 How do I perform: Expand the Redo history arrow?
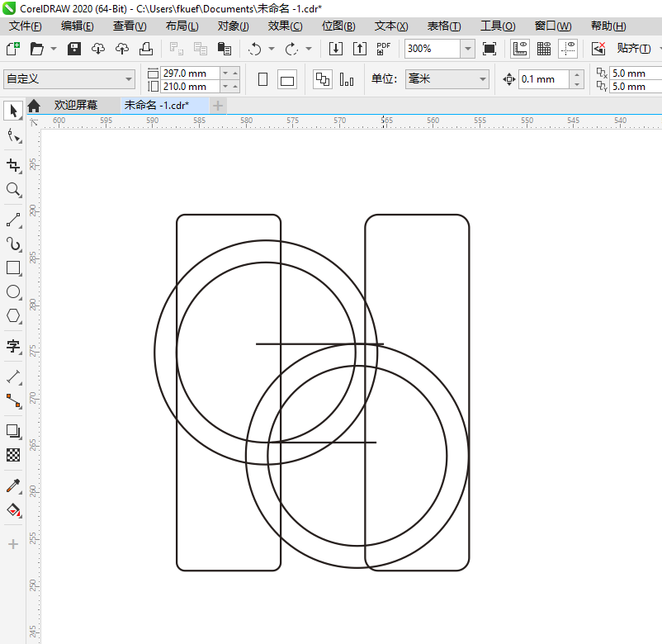pyautogui.click(x=309, y=49)
